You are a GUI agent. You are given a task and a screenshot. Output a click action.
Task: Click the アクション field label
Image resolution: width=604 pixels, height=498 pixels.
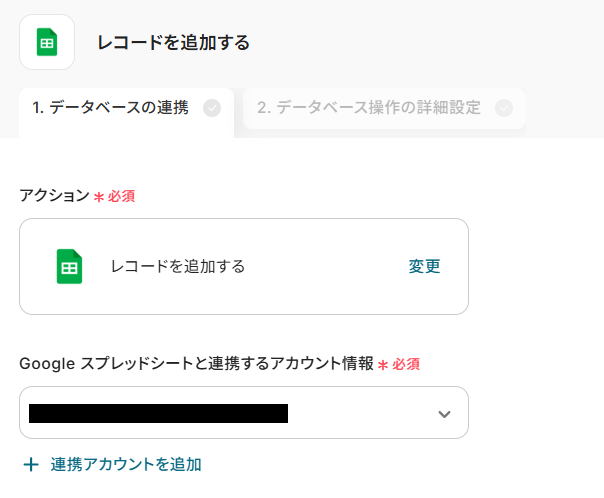(x=54, y=196)
